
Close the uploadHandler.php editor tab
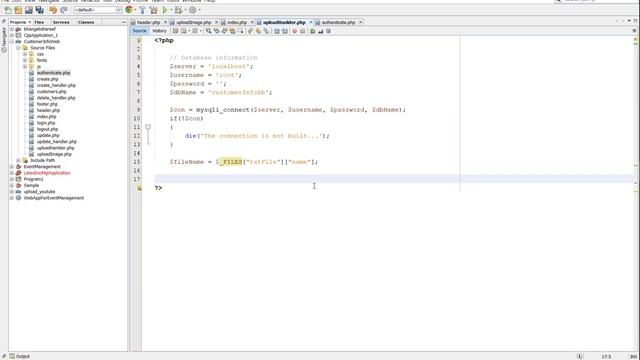coord(311,22)
